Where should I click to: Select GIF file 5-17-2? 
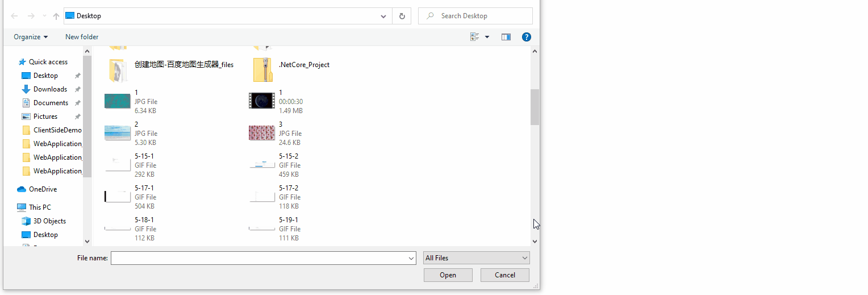(275, 197)
